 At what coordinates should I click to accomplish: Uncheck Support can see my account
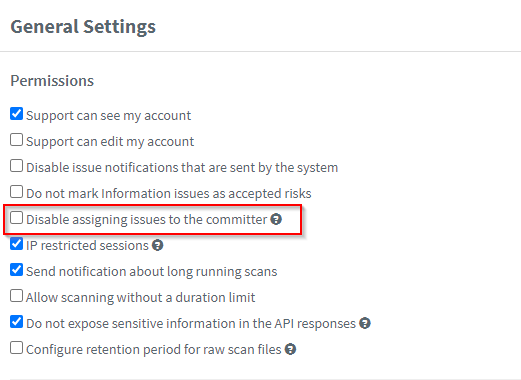[x=16, y=114]
